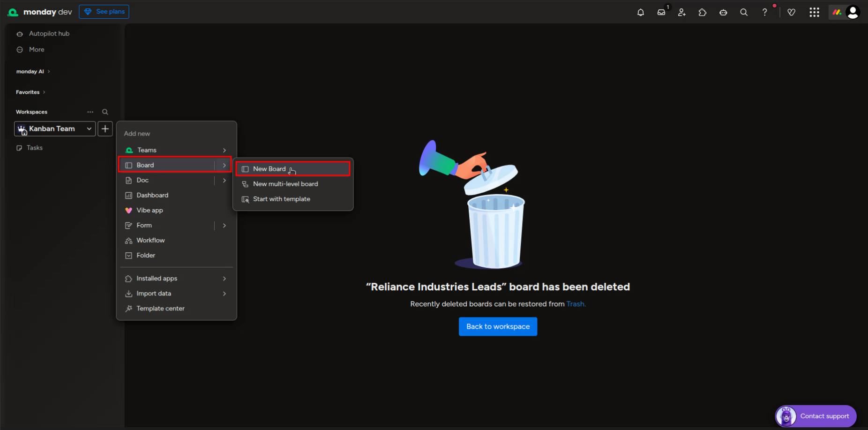Click the See plans button

tap(104, 12)
